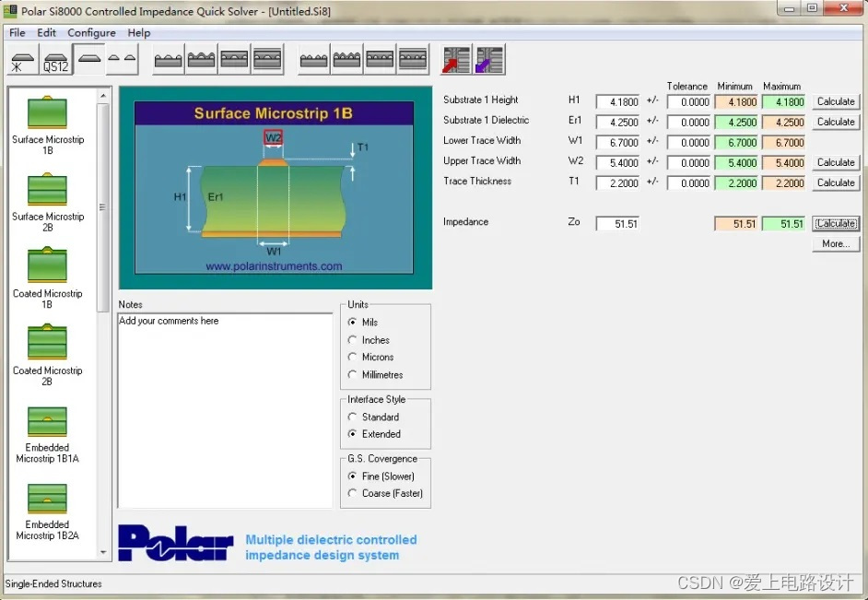
Task: Click the structure list scrollbar thumb
Action: pyautogui.click(x=103, y=207)
